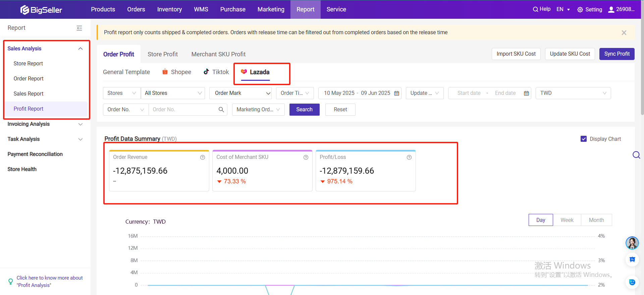
Task: Open the Setting gear icon
Action: point(580,10)
